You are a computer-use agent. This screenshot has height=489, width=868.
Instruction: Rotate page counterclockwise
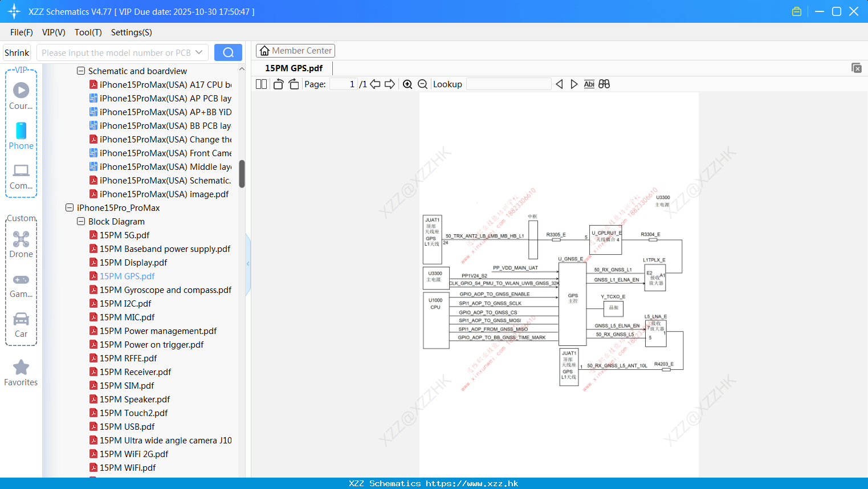click(278, 84)
